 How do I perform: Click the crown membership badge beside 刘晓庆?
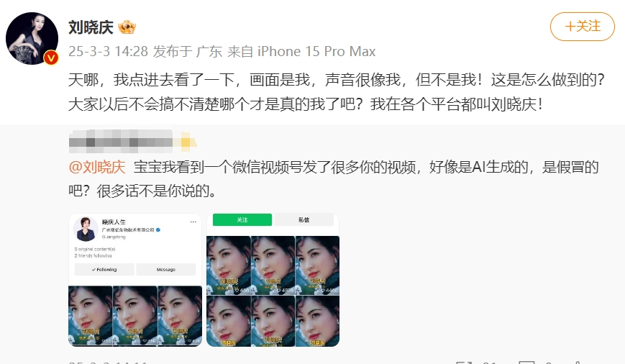pos(127,27)
